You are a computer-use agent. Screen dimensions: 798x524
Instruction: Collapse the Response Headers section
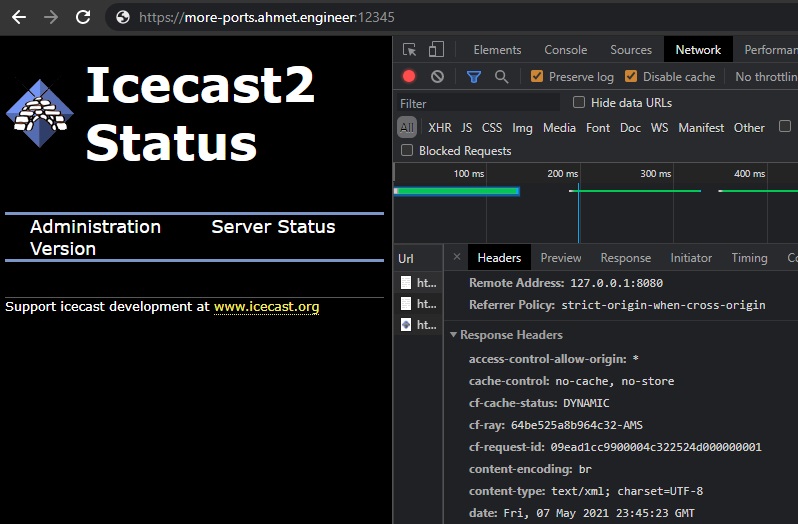[454, 335]
